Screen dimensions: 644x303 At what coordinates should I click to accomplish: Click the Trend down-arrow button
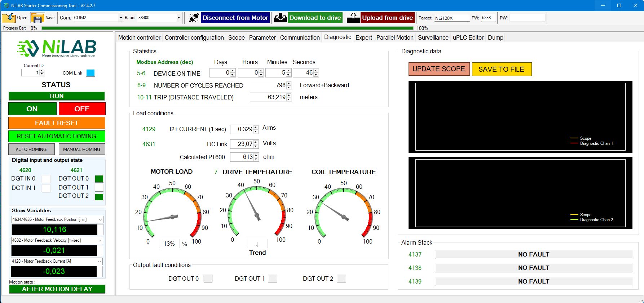tap(257, 244)
